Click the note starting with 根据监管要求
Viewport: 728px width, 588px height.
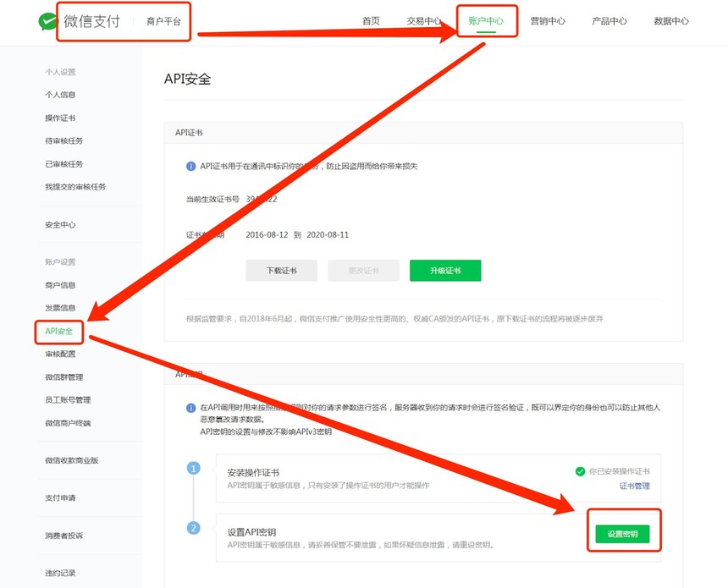click(x=394, y=319)
